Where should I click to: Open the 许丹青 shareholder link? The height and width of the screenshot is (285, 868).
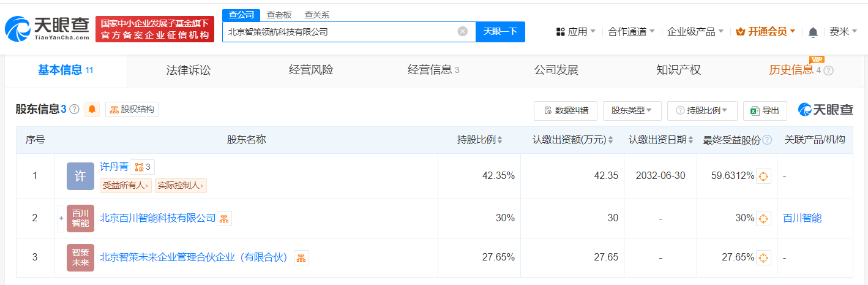coord(114,167)
